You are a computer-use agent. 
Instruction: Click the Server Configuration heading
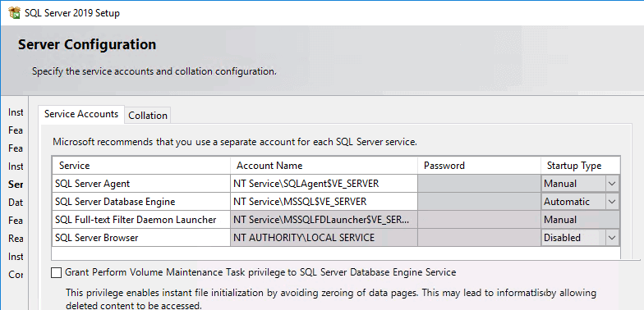(87, 44)
